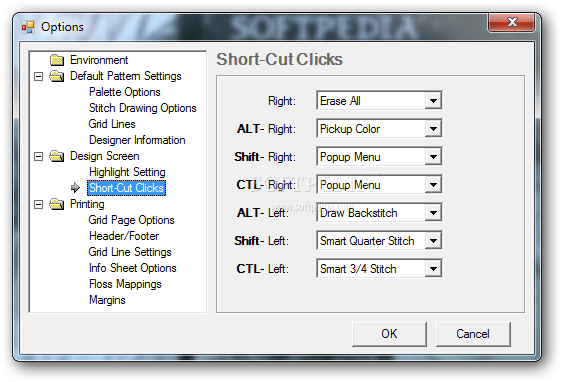
Task: Click the Options window title icon
Action: pyautogui.click(x=28, y=27)
